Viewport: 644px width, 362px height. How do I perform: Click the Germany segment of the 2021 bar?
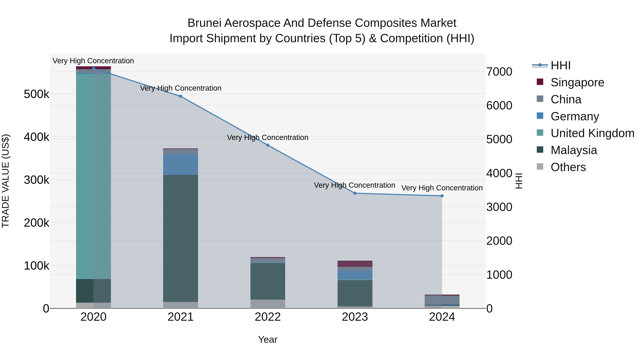point(180,164)
